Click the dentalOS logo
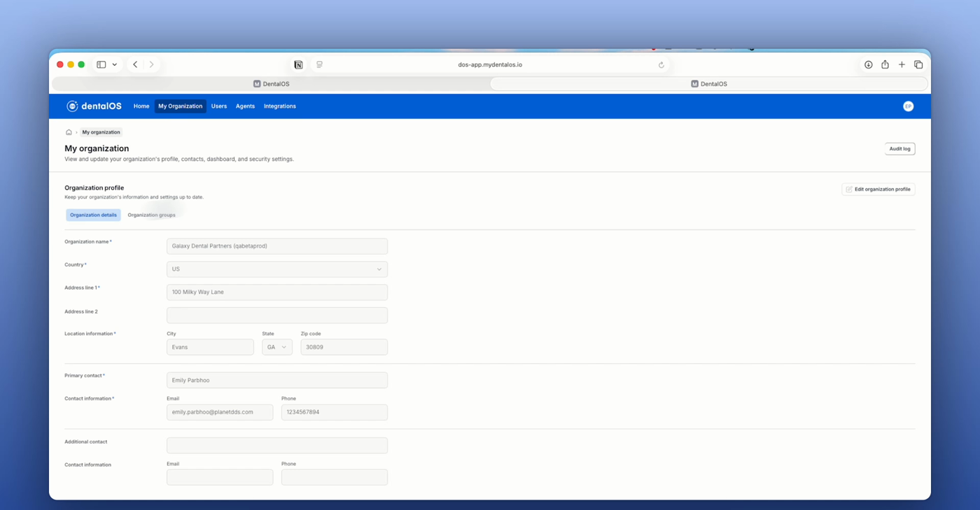The width and height of the screenshot is (980, 510). (94, 106)
